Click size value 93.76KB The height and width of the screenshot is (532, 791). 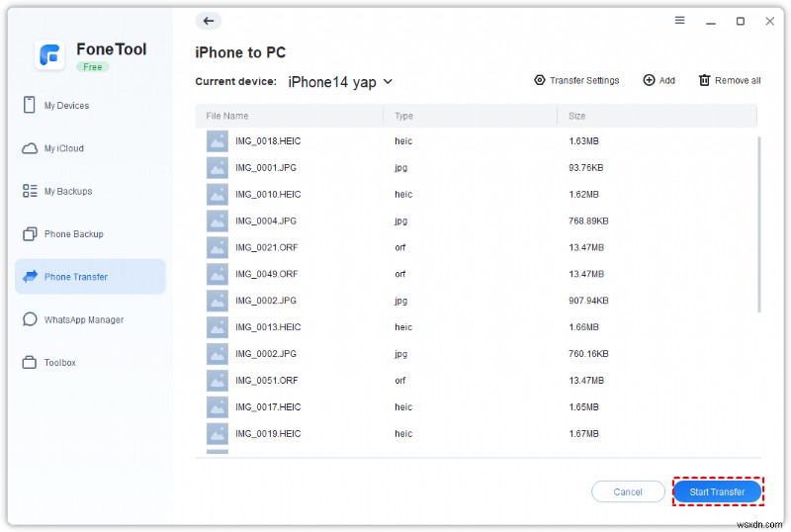point(585,167)
